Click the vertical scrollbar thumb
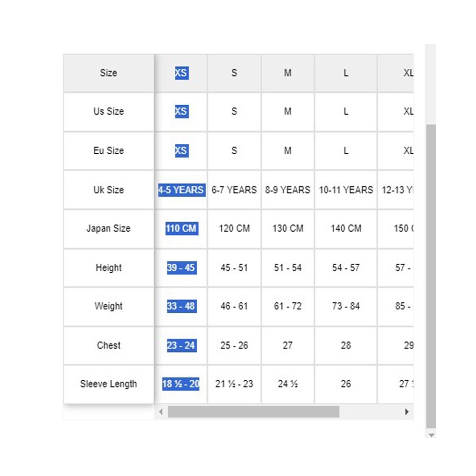Viewport: 476px width, 476px height. pyautogui.click(x=431, y=276)
